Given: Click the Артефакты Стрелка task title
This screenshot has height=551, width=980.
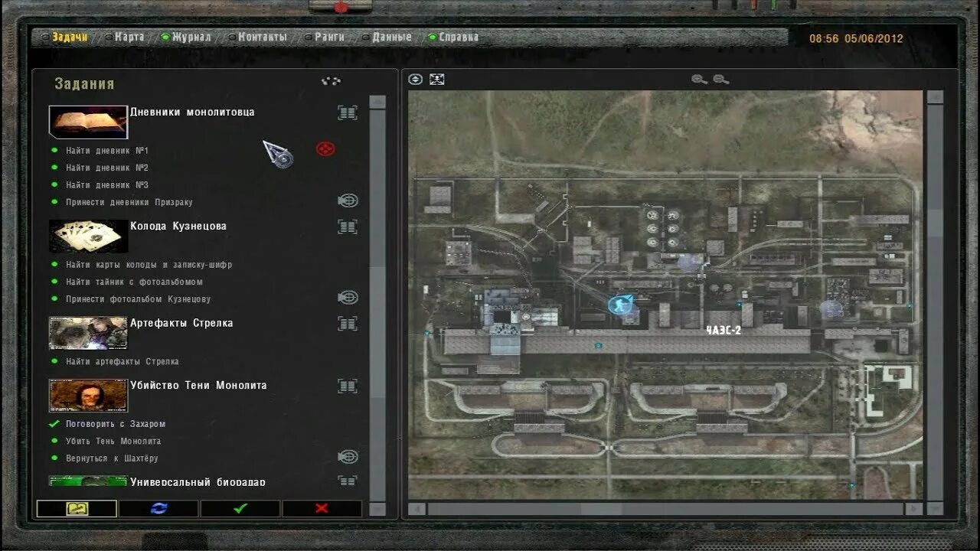Looking at the screenshot, I should [181, 323].
